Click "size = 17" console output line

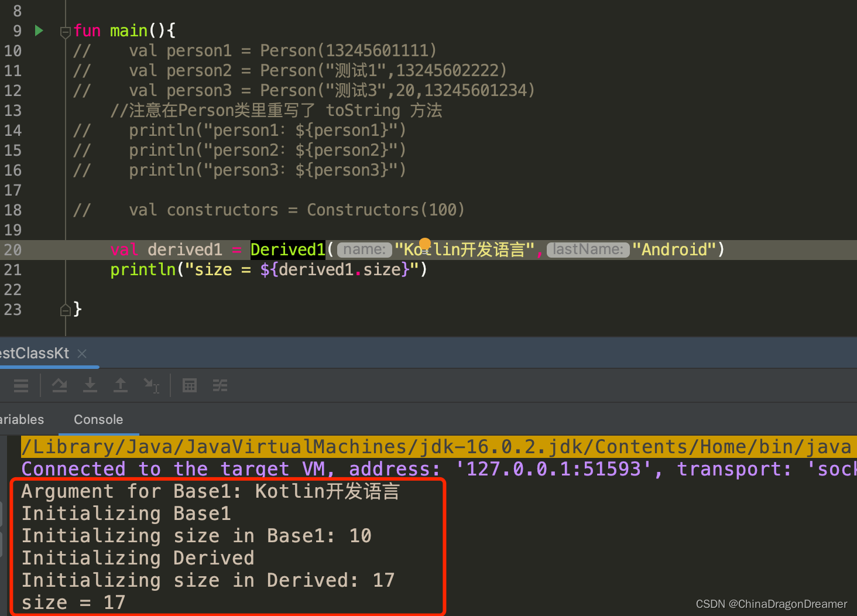pyautogui.click(x=73, y=603)
